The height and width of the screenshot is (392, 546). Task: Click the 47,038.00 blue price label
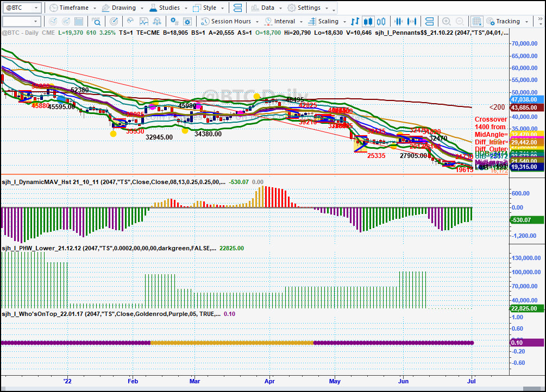pyautogui.click(x=526, y=99)
